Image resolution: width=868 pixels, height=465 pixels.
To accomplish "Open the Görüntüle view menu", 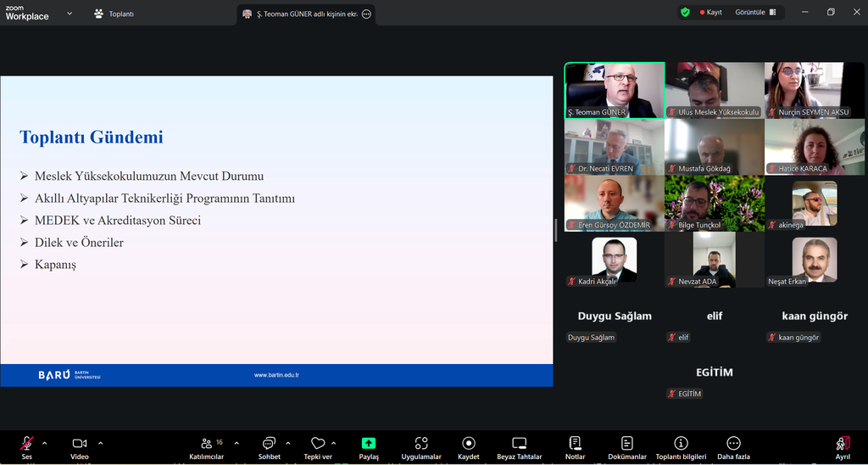I will (755, 13).
